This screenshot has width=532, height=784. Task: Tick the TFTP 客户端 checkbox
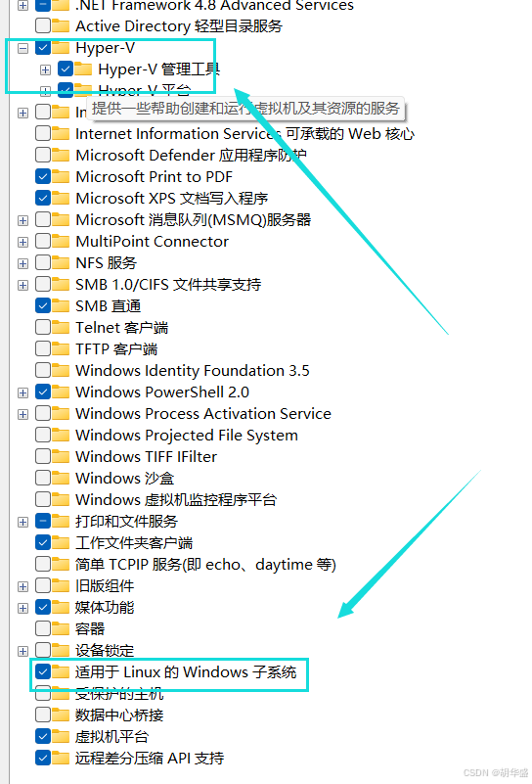(43, 348)
